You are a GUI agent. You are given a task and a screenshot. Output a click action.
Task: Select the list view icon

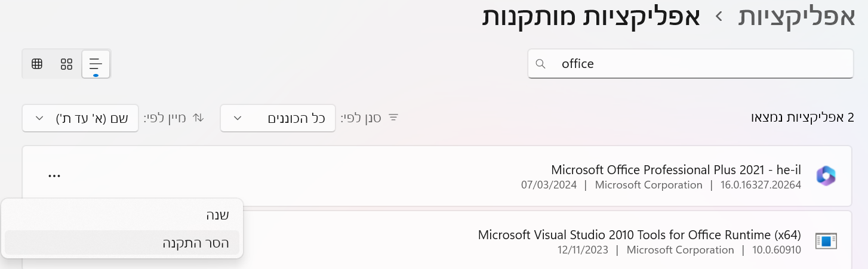click(x=96, y=64)
